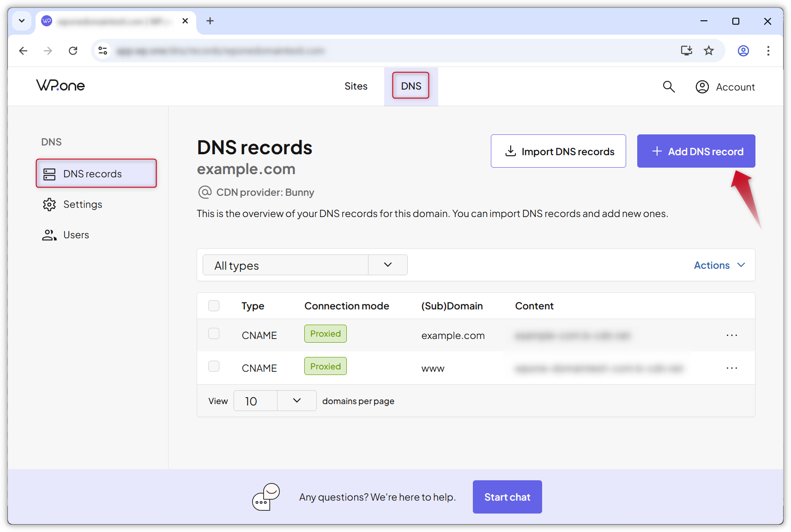
Task: Open the three-dot menu for the example.com record
Action: [x=731, y=335]
